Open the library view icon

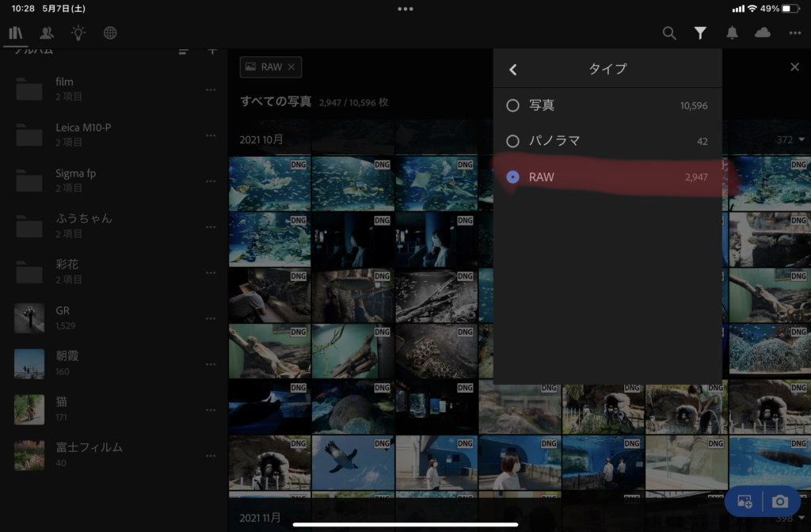click(x=16, y=33)
